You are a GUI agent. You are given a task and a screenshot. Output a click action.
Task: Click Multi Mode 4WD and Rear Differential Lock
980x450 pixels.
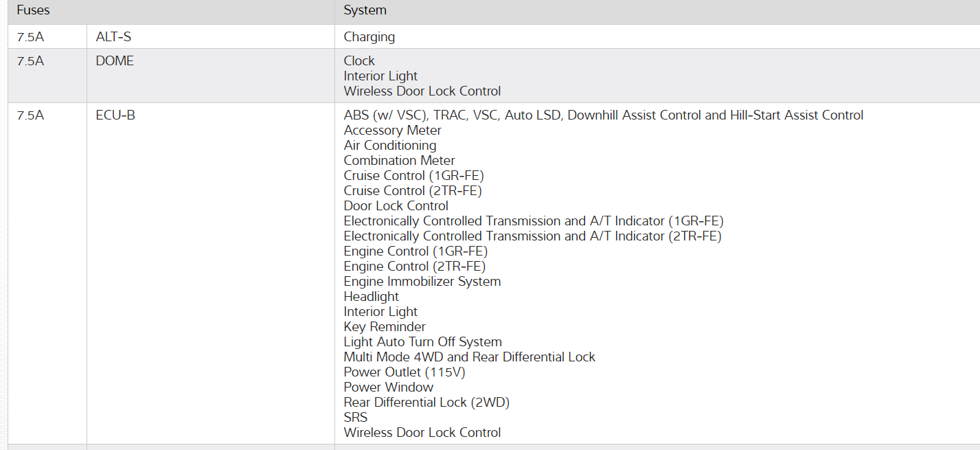point(469,357)
